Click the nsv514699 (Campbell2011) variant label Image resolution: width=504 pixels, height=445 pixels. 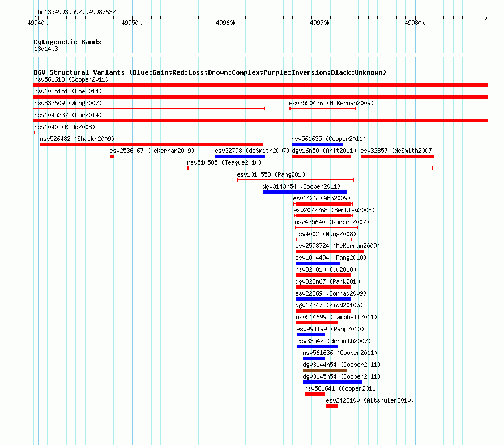click(336, 317)
